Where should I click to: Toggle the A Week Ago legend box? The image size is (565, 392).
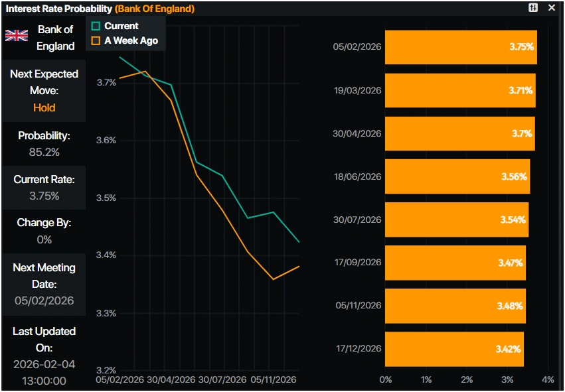coord(96,40)
